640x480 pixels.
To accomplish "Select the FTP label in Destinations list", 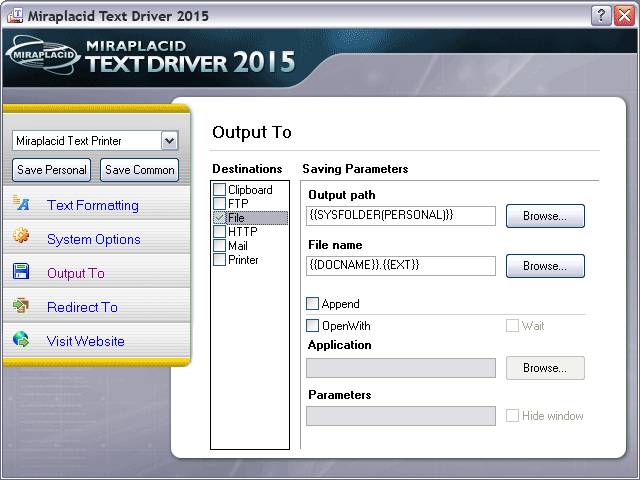I will point(238,204).
